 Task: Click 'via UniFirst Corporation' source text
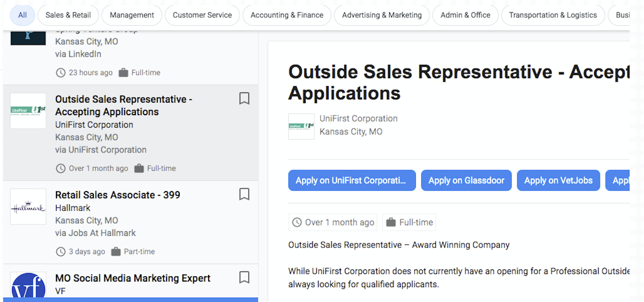[x=101, y=150]
